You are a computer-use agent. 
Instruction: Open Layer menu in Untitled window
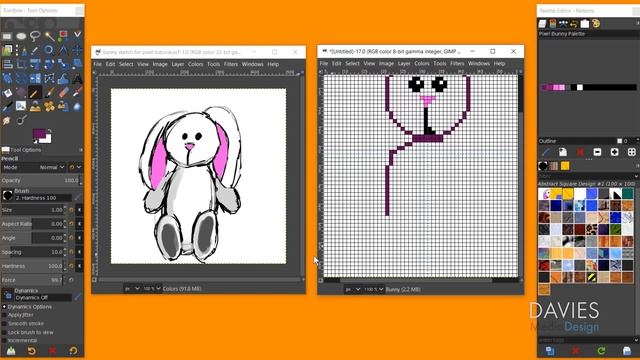[404, 64]
